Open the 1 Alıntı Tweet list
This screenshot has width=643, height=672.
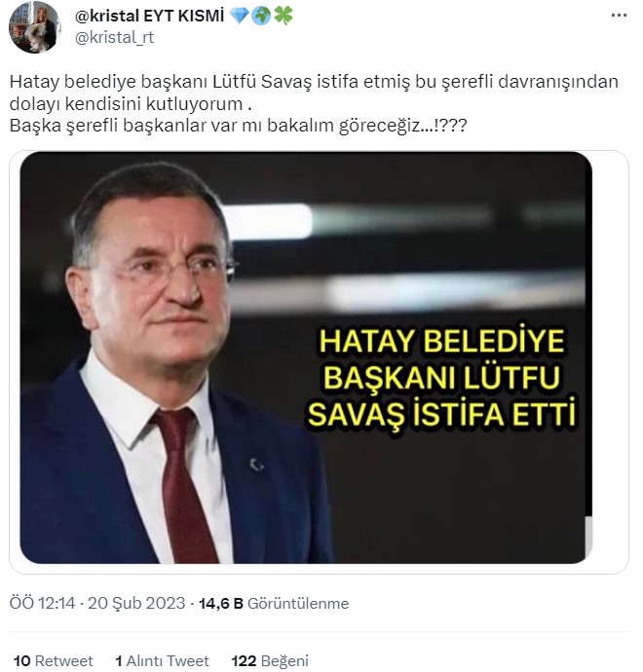[162, 660]
